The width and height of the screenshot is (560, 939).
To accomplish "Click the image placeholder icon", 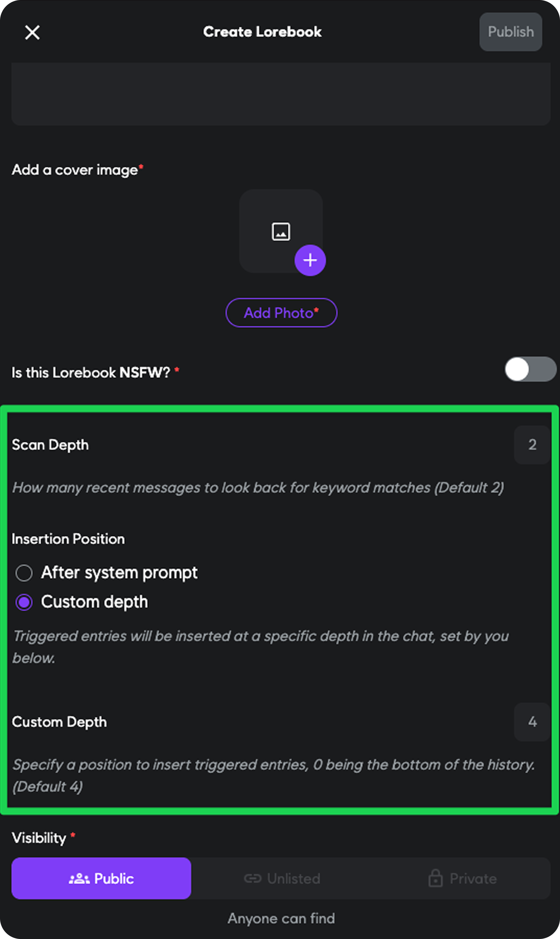I will [281, 231].
